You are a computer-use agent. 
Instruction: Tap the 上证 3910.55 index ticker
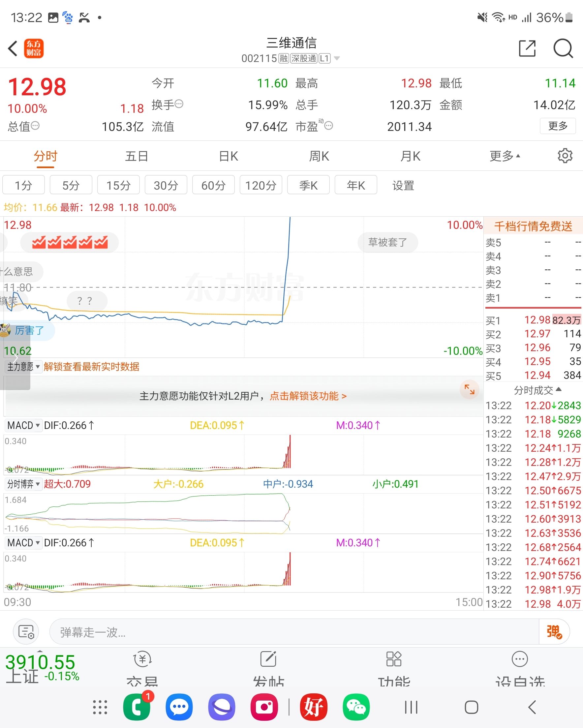(x=42, y=669)
